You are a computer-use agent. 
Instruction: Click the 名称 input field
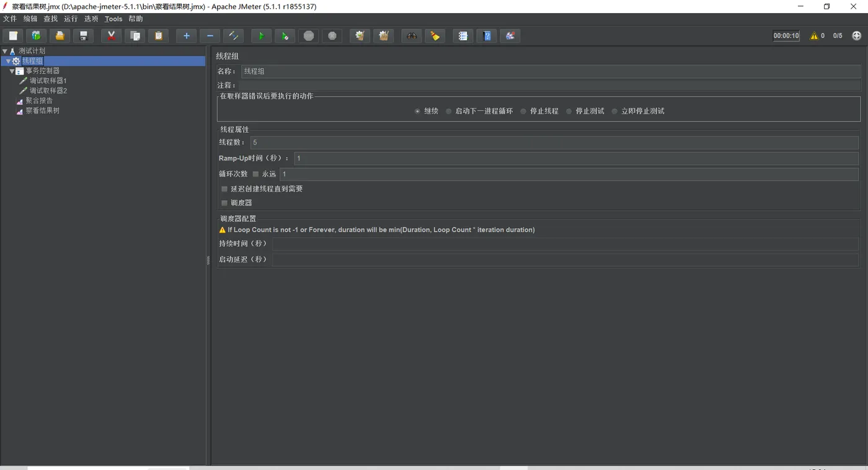tap(551, 72)
